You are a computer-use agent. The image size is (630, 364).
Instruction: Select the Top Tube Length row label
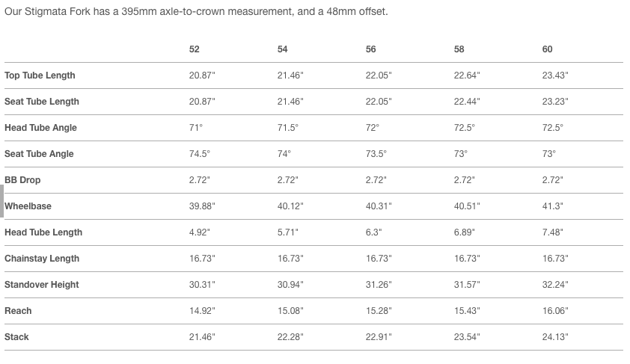pyautogui.click(x=40, y=75)
